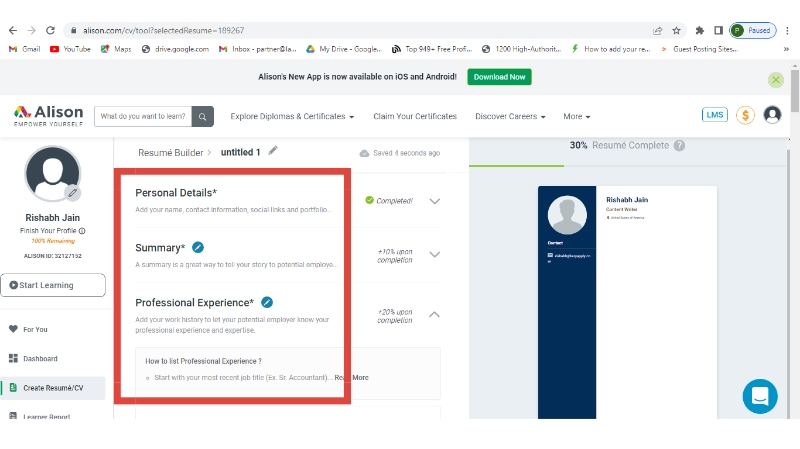Viewport: 800px width, 449px height.
Task: Click pencil icon to rename untitled 1
Action: [x=273, y=151]
